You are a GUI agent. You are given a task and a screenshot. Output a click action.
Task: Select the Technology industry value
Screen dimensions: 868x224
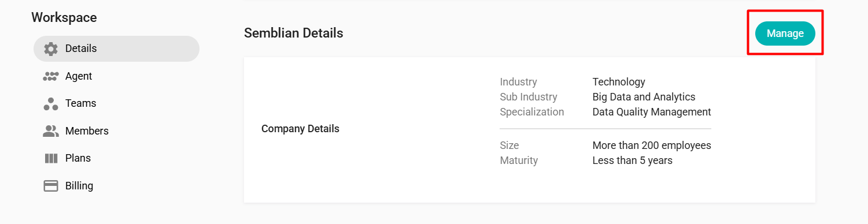pos(619,82)
